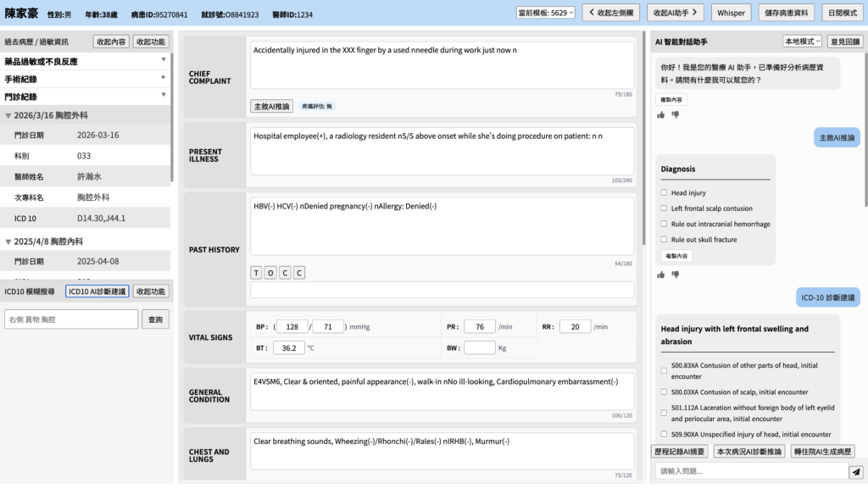Click the T button under Past History
This screenshot has width=868, height=489.
click(x=256, y=273)
